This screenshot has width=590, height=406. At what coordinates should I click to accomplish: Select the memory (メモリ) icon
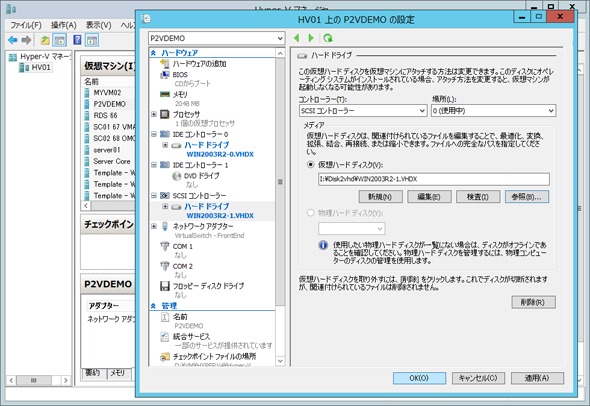click(x=165, y=94)
